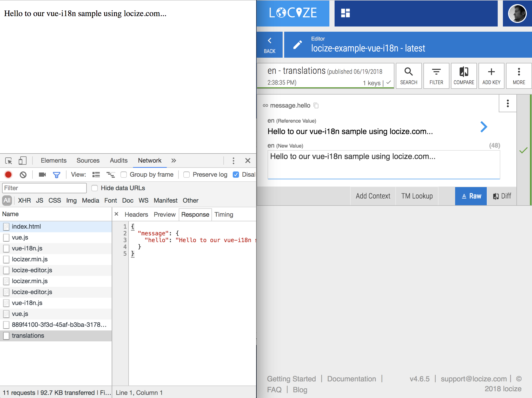
Task: Click the blue filter funnel icon
Action: [56, 175]
